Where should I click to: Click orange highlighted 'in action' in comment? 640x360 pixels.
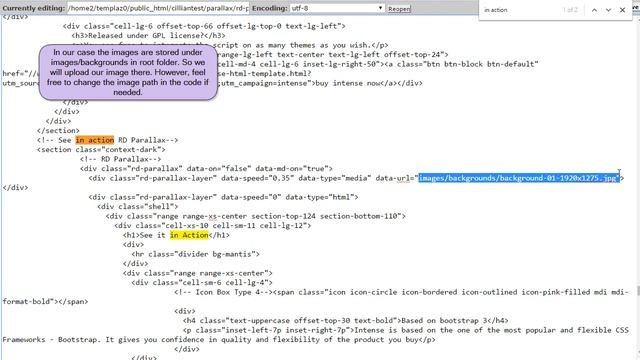click(x=95, y=140)
